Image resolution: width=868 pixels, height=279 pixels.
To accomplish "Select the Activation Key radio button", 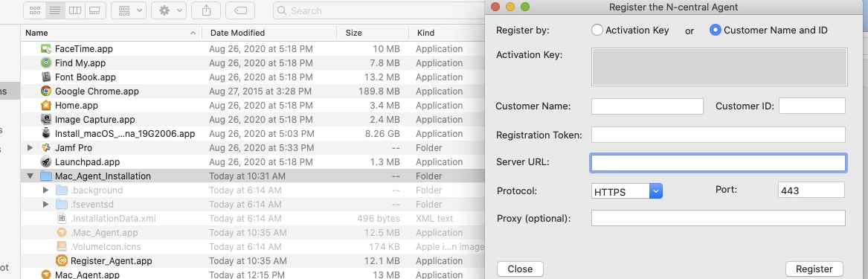I will coord(597,30).
